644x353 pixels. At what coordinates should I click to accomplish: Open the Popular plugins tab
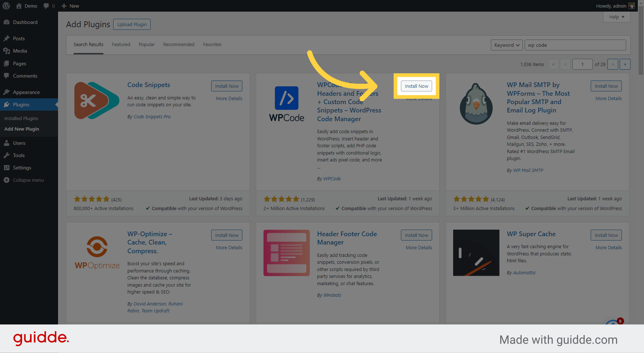pos(147,44)
